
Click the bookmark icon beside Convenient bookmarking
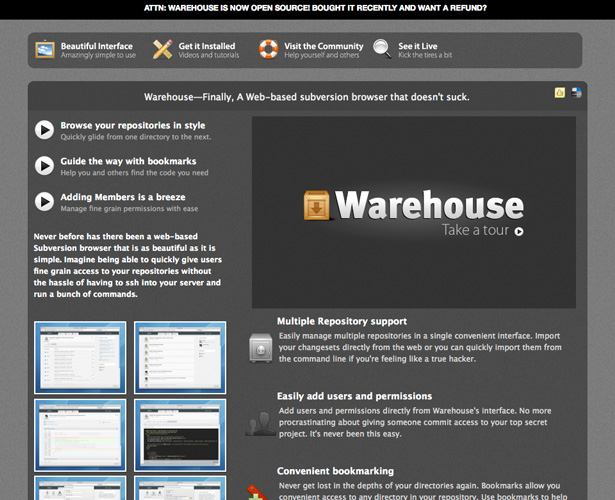click(257, 493)
